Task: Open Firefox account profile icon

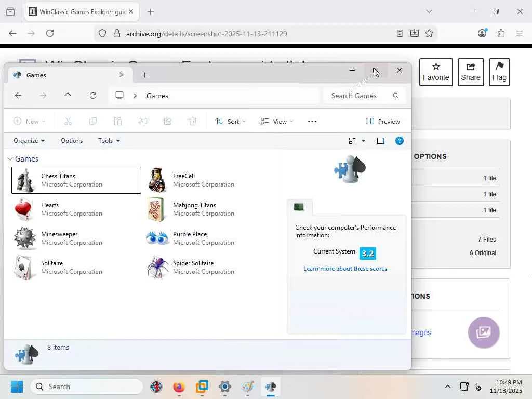Action: tap(483, 33)
